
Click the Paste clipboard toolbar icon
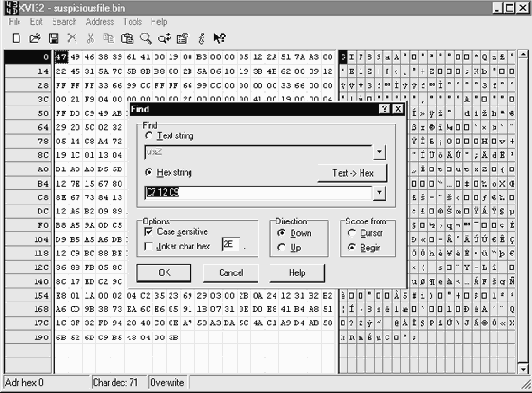(x=127, y=38)
